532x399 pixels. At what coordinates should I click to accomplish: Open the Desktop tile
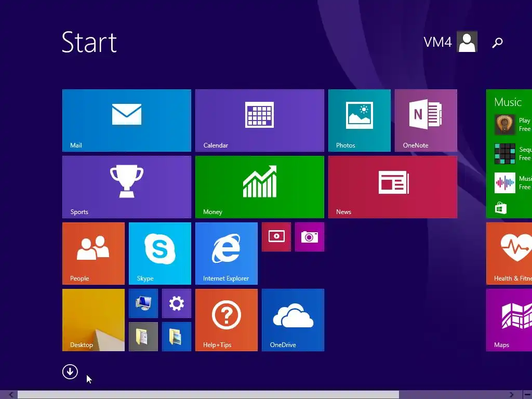[x=94, y=320]
